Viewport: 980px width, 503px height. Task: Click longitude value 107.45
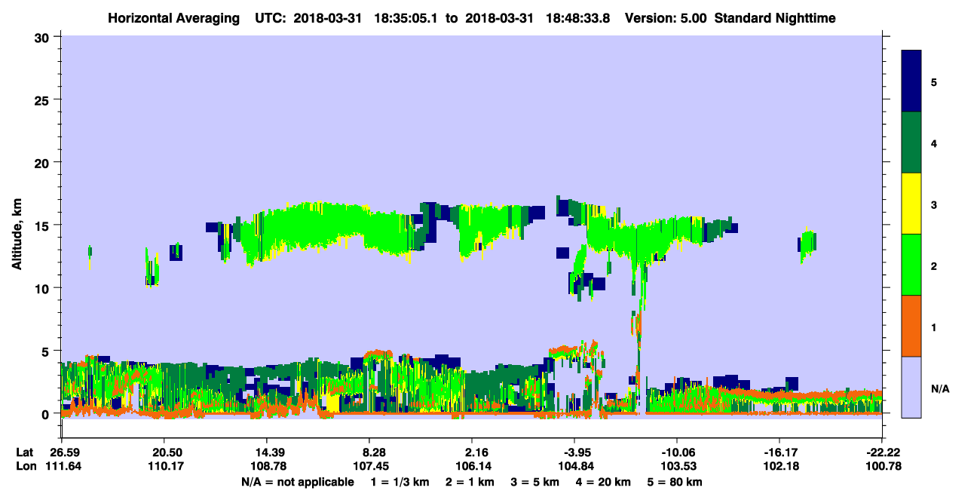369,466
